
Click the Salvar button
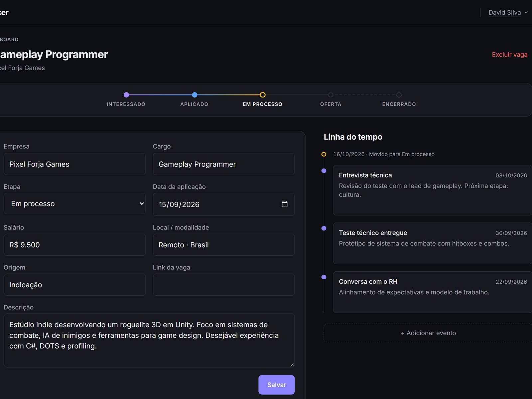[277, 385]
